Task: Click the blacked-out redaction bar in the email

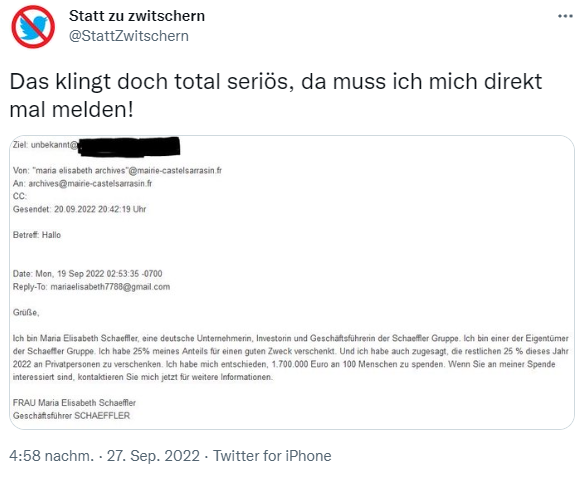Action: pos(129,146)
